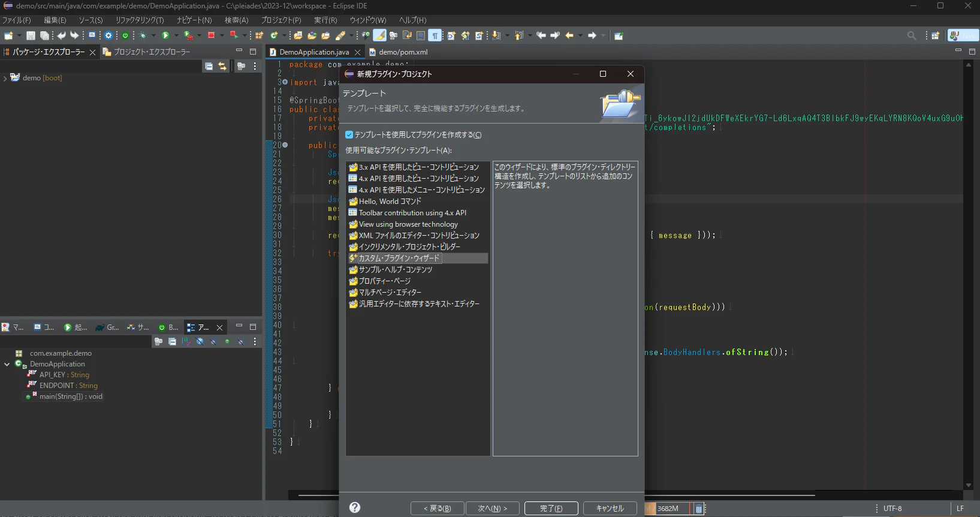Screen dimensions: 980x517
Task: Click the Save icon in the toolbar
Action: point(31,36)
